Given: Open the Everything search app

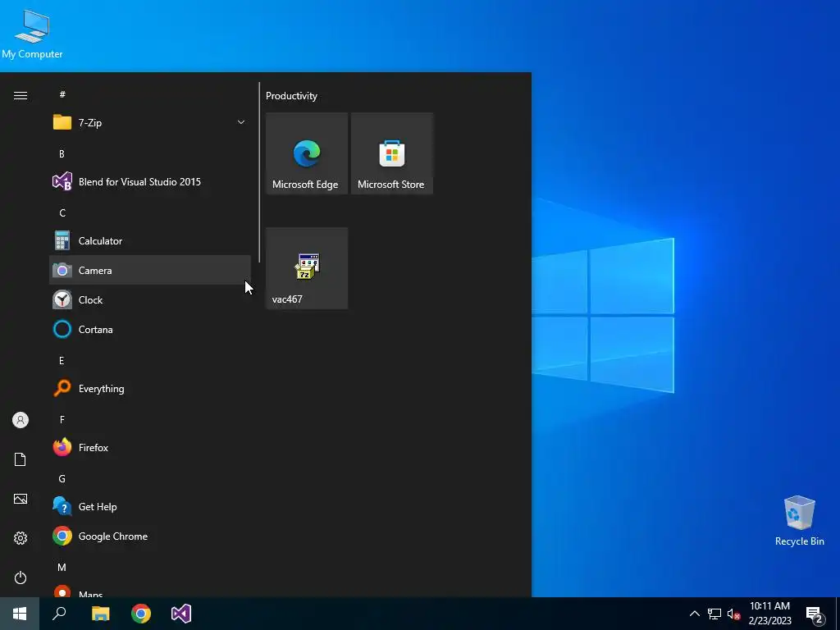Looking at the screenshot, I should [149, 388].
